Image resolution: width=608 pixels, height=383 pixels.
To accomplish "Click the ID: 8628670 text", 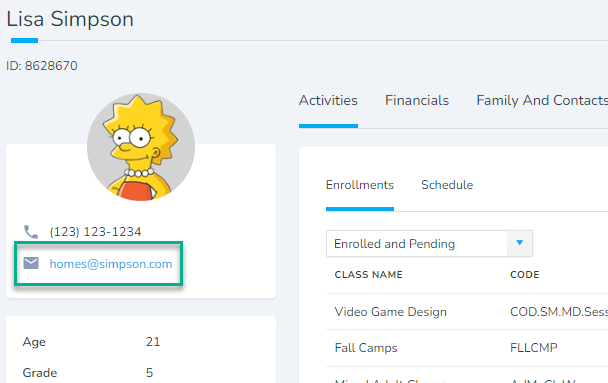I will (42, 66).
